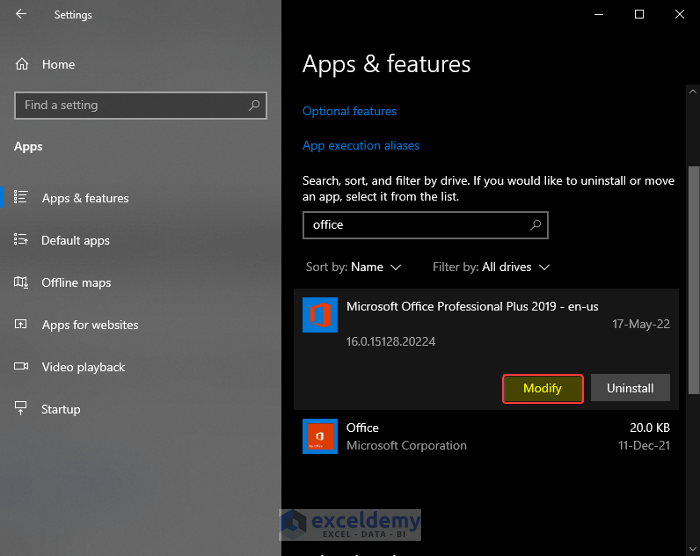Select the Office Microsoft Corporation list entry
Viewport: 700px width, 556px height.
click(x=486, y=436)
